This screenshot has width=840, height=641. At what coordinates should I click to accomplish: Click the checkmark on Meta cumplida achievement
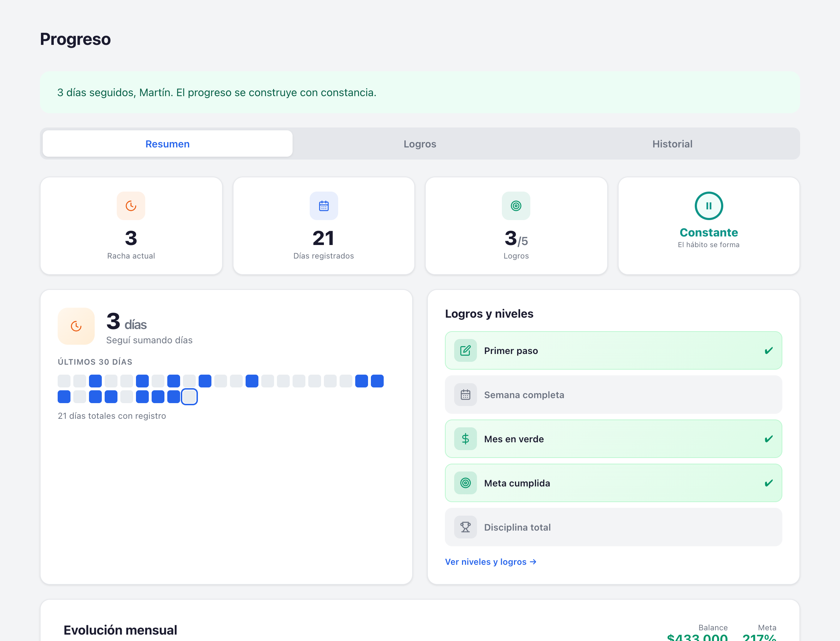tap(768, 483)
